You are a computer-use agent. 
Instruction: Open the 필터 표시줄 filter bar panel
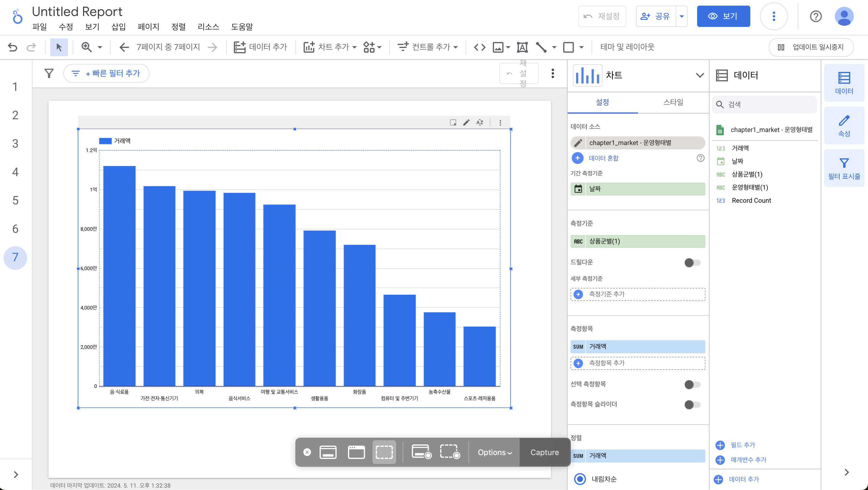(844, 168)
